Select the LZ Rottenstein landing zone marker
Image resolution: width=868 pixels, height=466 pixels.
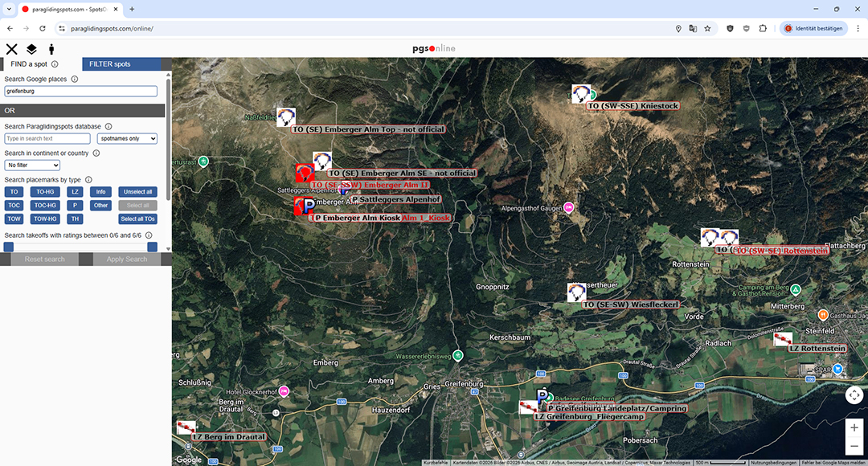(x=783, y=340)
